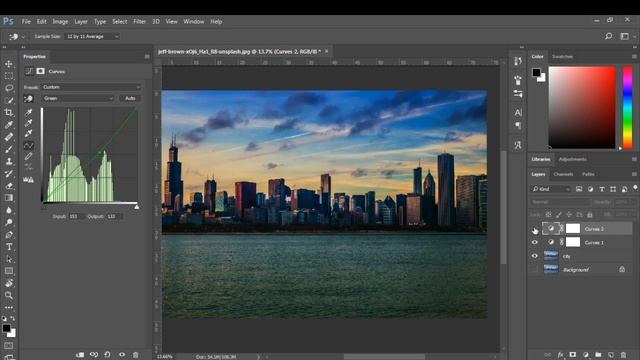
Task: Select the Zoom tool in the toolbar
Action: point(9,295)
